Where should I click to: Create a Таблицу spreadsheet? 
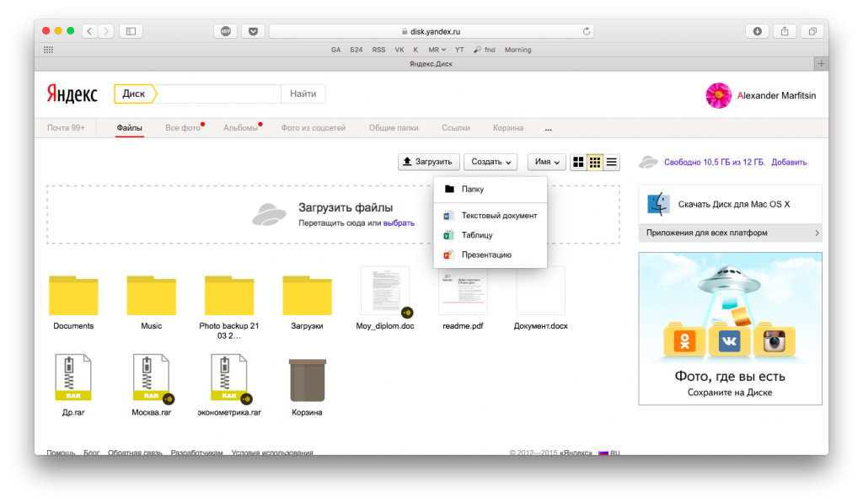pyautogui.click(x=490, y=235)
